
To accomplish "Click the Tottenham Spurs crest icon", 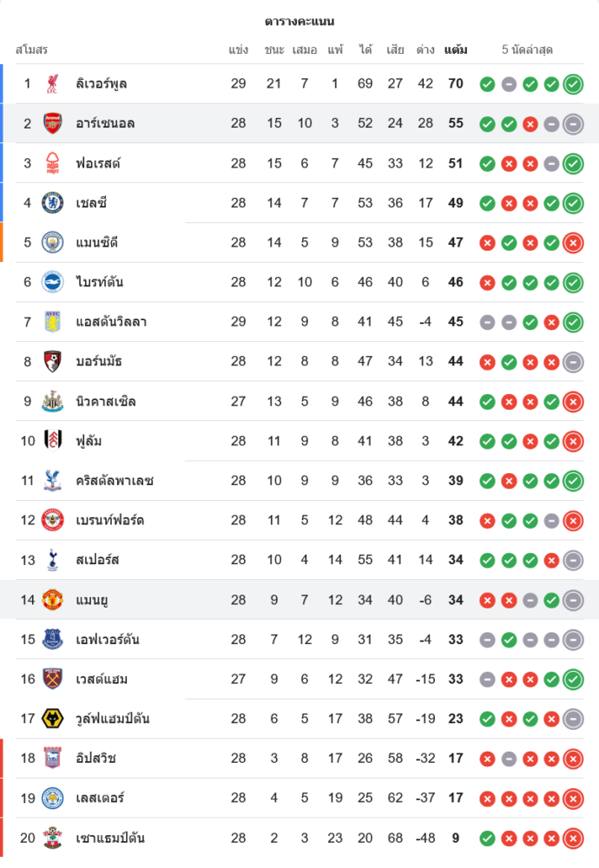I will (x=53, y=560).
